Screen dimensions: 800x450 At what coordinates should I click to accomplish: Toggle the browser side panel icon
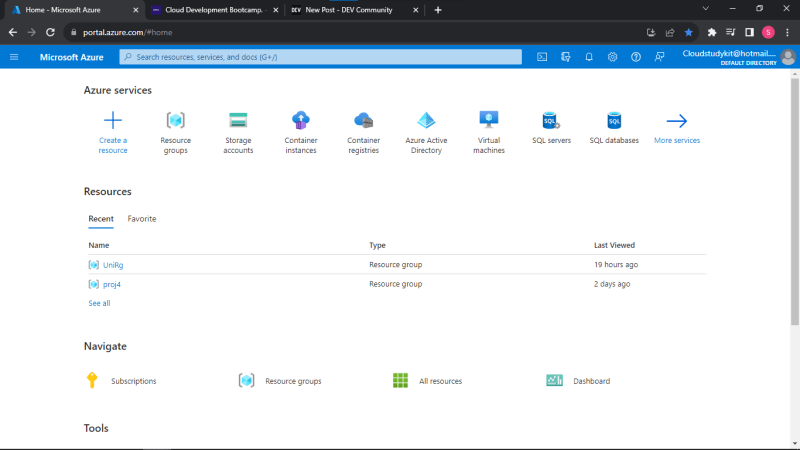point(749,32)
